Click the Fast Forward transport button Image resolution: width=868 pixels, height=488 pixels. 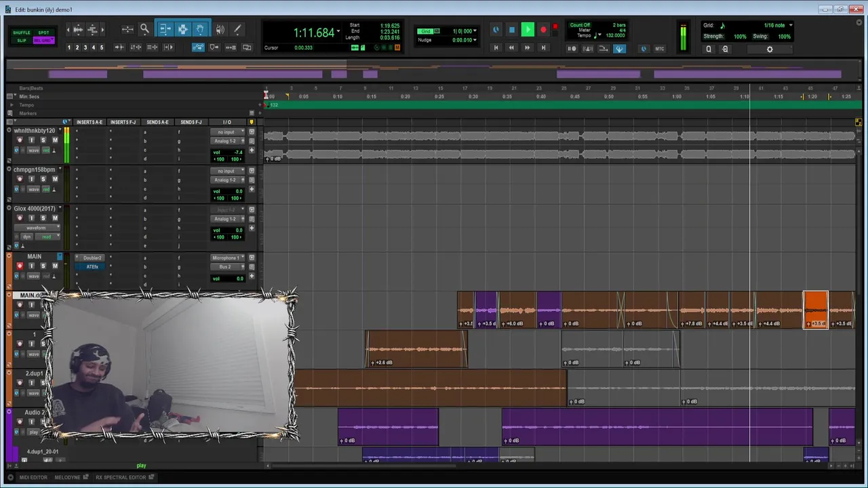[x=528, y=47]
